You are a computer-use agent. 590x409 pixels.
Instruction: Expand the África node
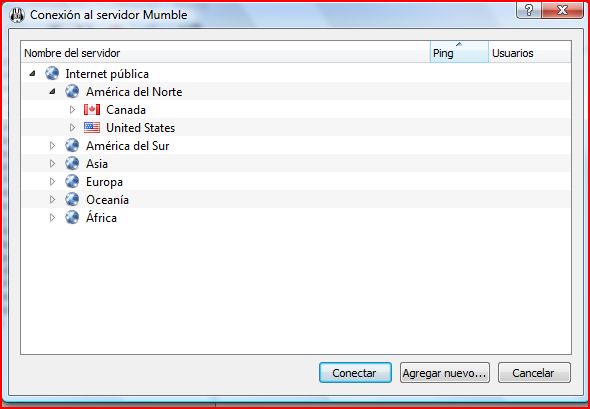click(x=52, y=217)
